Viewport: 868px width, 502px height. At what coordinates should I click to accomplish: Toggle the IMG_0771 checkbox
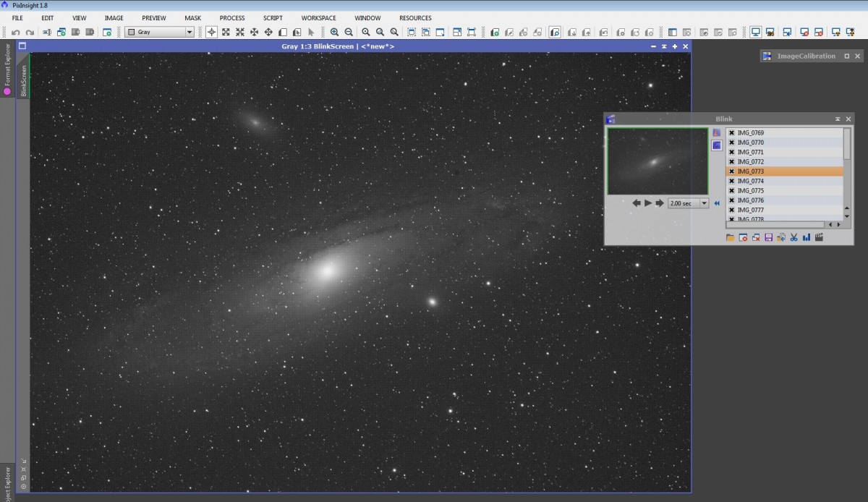[x=731, y=153]
